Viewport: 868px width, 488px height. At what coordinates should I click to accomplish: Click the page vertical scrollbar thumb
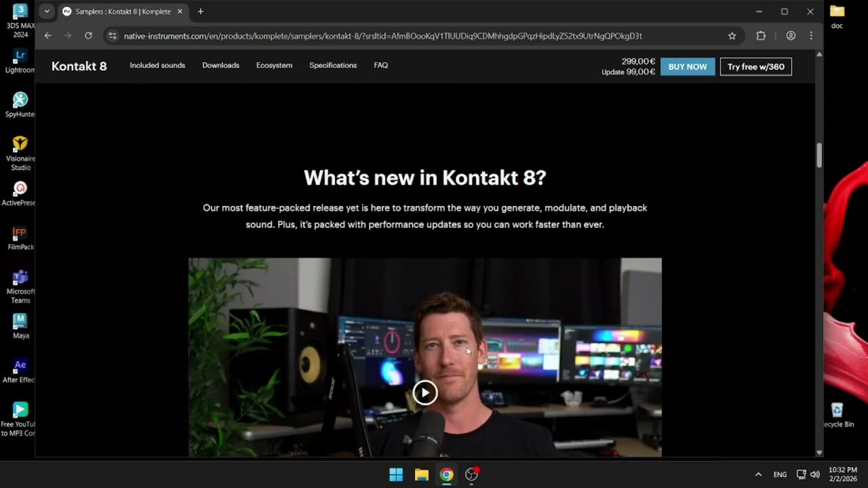(819, 155)
